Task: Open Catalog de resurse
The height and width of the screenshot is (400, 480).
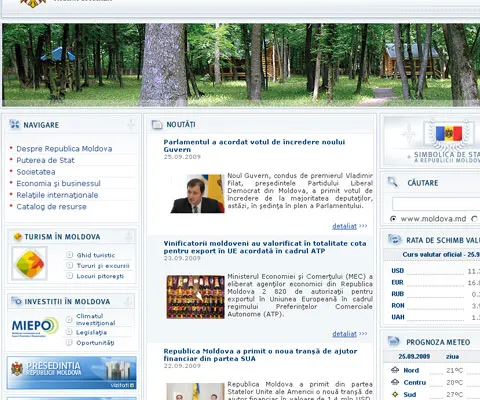Action: click(51, 207)
